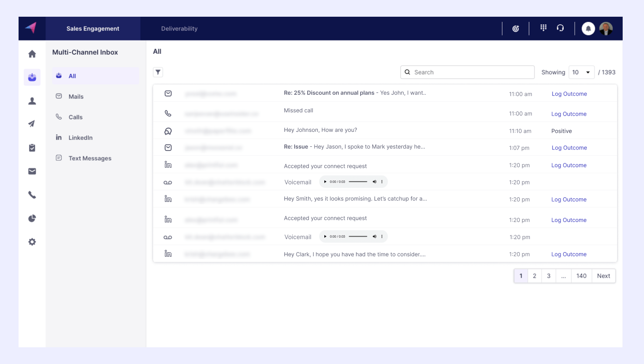Click the Home icon in left sidebar
This screenshot has width=644, height=364.
coord(32,54)
